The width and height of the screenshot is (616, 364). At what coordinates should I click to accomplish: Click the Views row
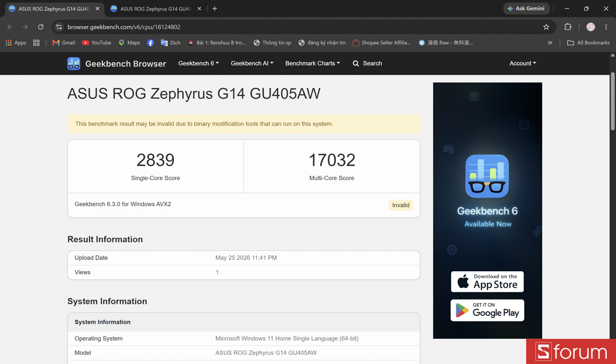coord(244,272)
